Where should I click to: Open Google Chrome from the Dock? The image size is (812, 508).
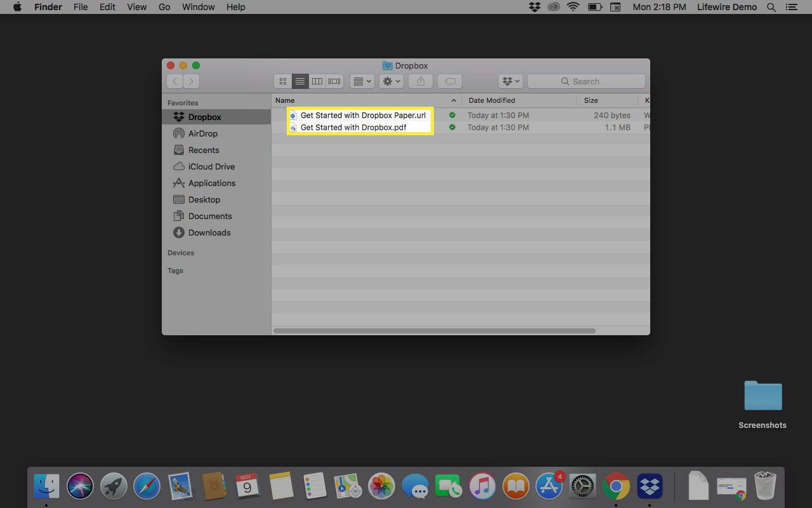click(x=616, y=486)
